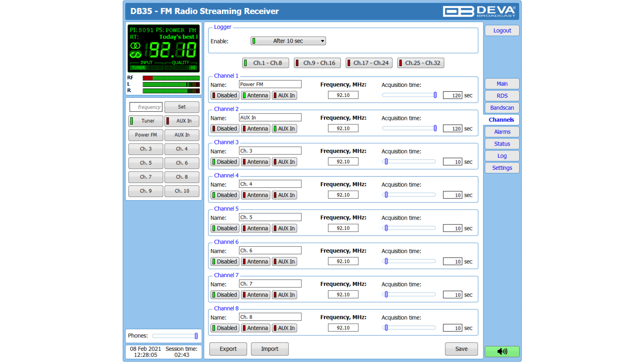Open the Main page
This screenshot has width=644, height=362.
(502, 84)
